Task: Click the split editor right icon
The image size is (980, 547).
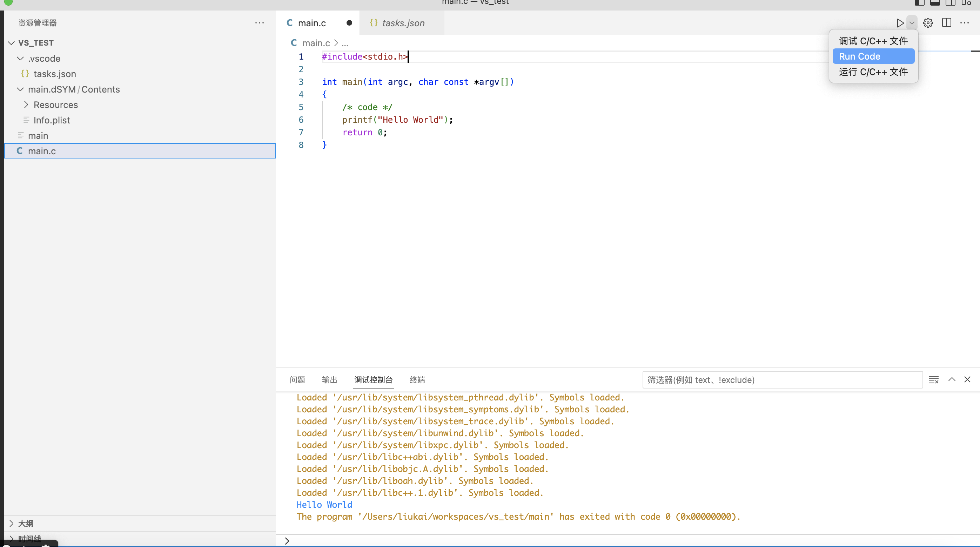Action: coord(947,23)
